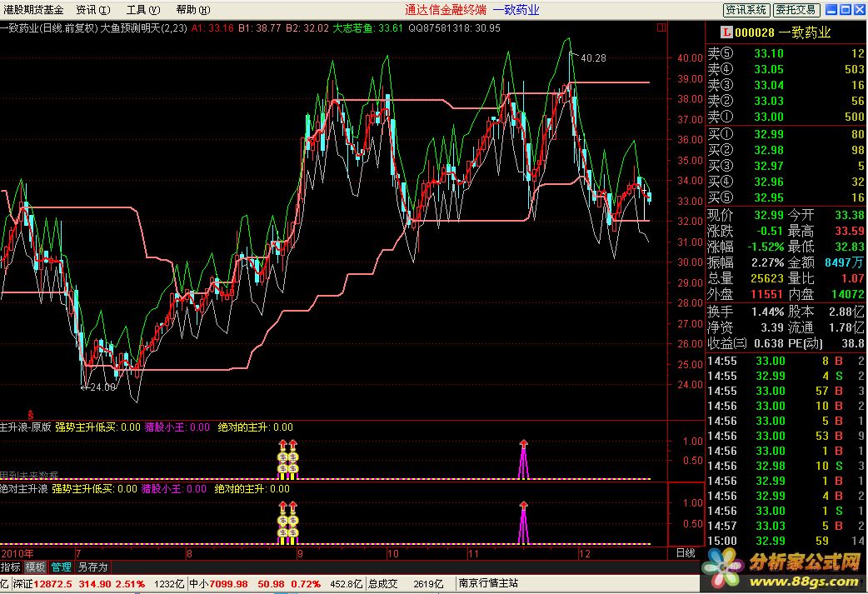Click the 主升浪-原版 indicator name
Image resolution: width=868 pixels, height=594 pixels.
click(x=26, y=427)
